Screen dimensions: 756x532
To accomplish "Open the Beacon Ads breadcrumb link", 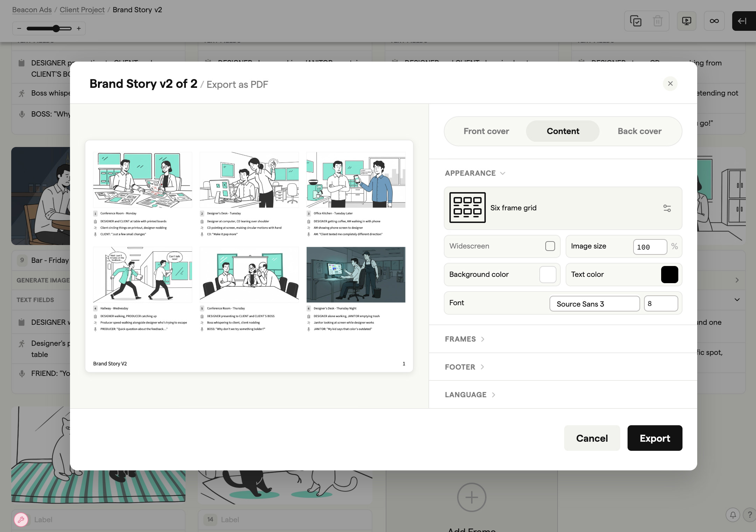I will [31, 9].
